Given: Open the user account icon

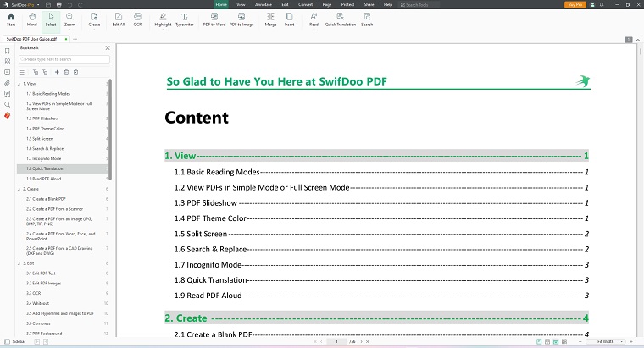Looking at the screenshot, I should click(x=592, y=4).
